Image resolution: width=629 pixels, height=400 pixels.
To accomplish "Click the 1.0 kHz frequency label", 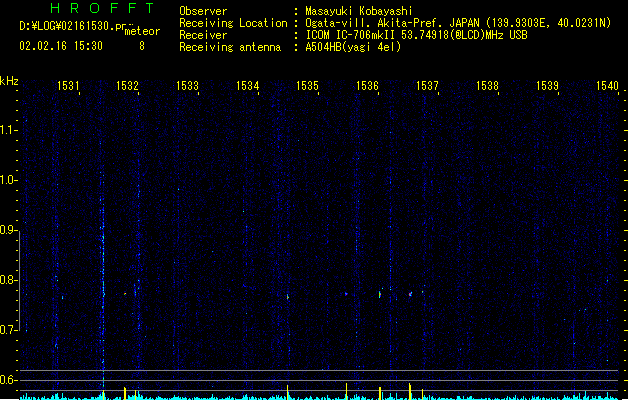I will (x=8, y=180).
